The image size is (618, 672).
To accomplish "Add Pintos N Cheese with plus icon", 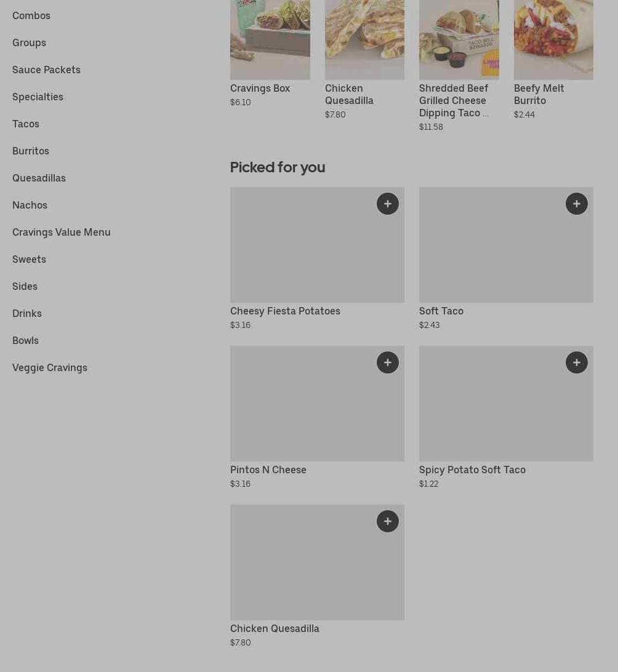I will pos(388,362).
